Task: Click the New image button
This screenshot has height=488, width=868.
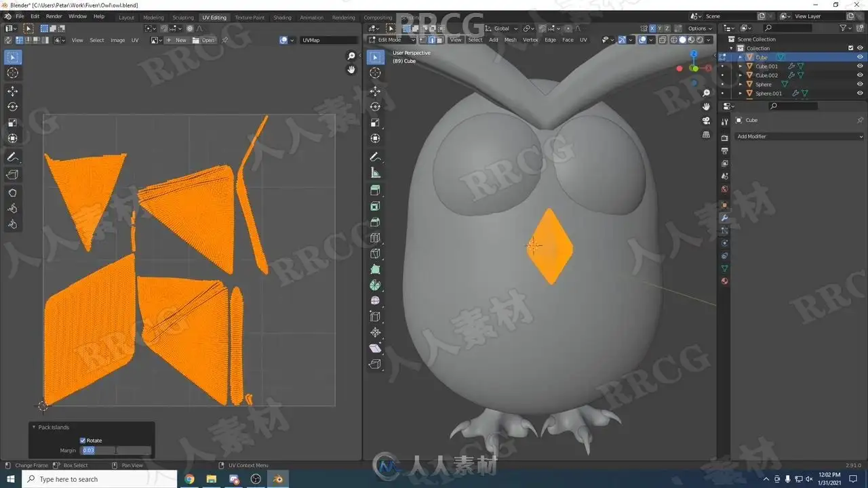Action: tap(178, 40)
